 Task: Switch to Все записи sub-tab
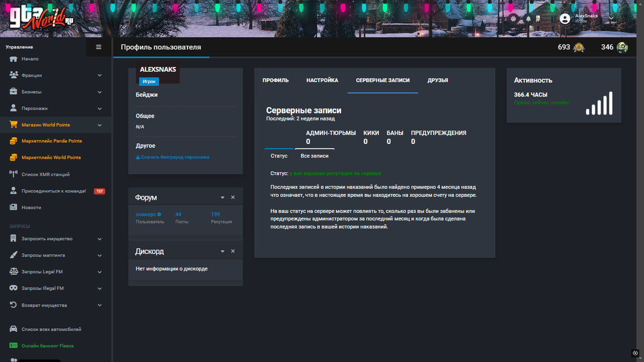point(314,156)
